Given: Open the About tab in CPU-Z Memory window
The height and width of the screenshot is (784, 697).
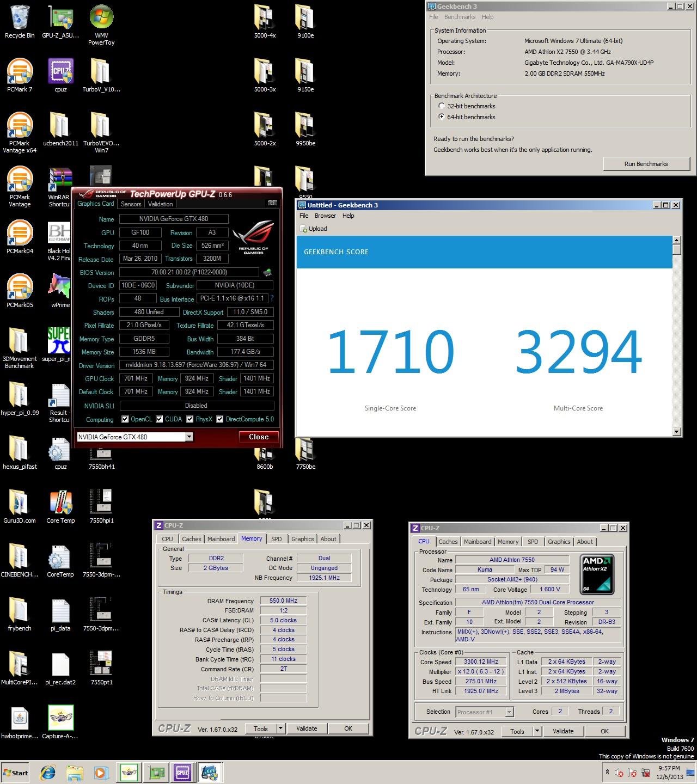Looking at the screenshot, I should pos(328,539).
